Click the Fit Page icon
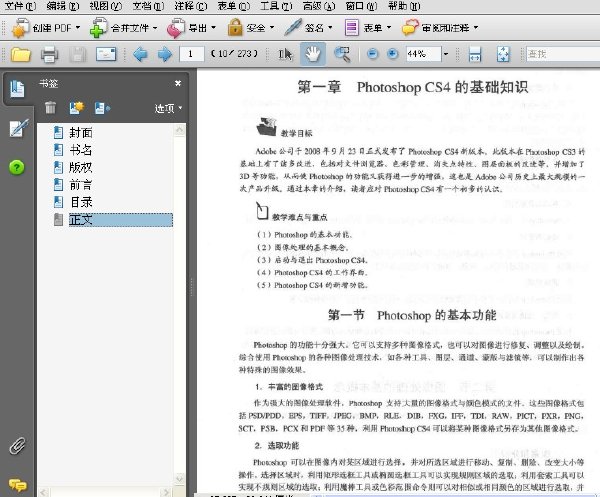 click(x=503, y=54)
